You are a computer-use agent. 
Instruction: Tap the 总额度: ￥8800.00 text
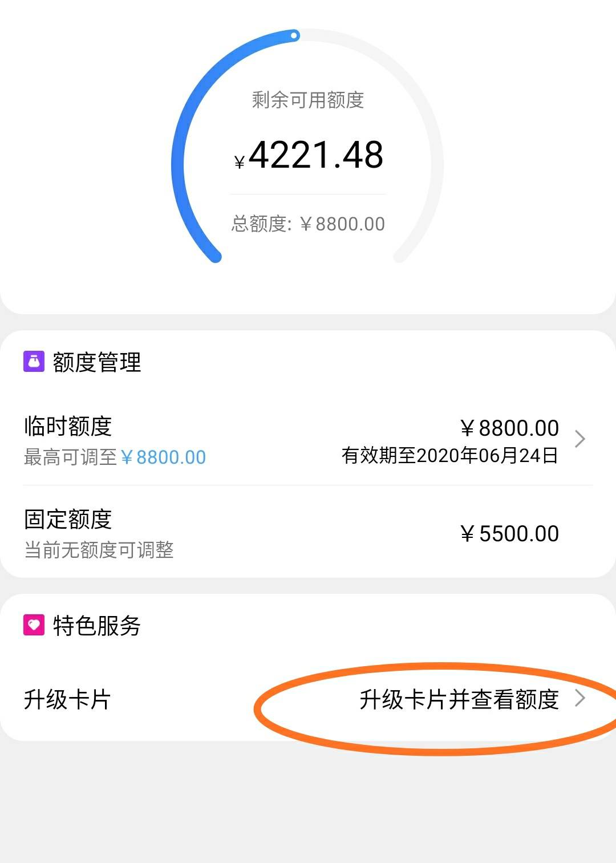(308, 224)
